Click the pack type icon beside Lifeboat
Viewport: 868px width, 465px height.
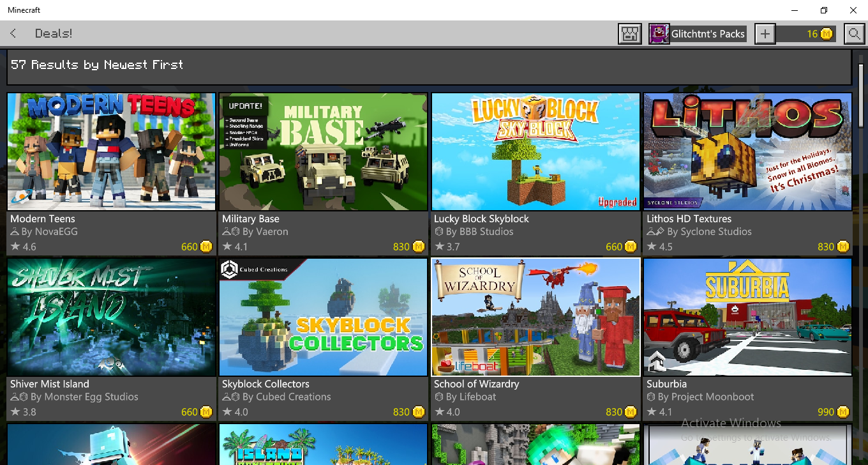click(x=438, y=397)
